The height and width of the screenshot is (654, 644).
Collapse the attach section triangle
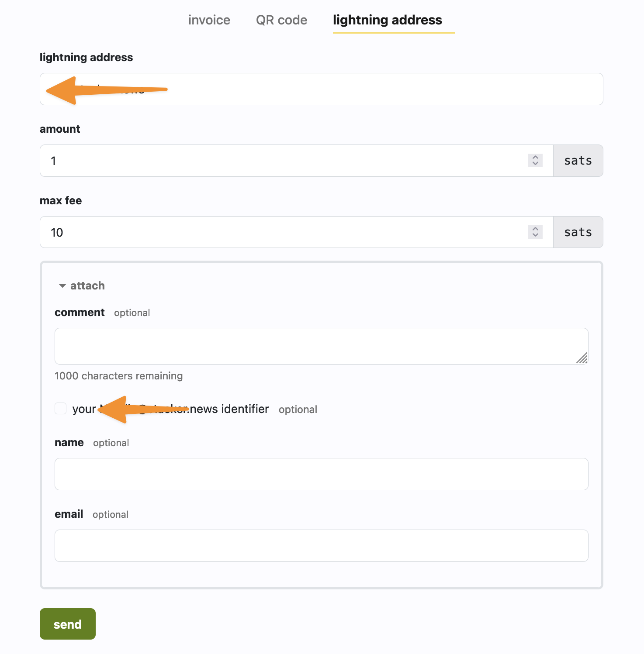62,286
